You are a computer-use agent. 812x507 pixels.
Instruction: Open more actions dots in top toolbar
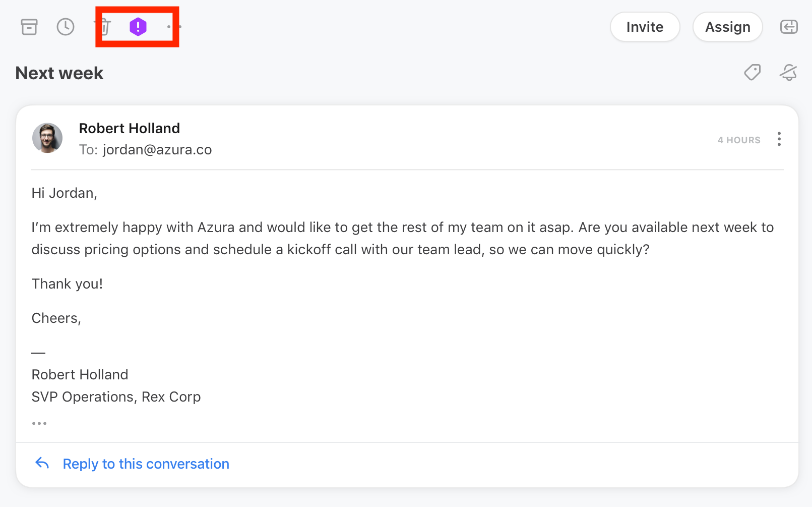point(174,27)
